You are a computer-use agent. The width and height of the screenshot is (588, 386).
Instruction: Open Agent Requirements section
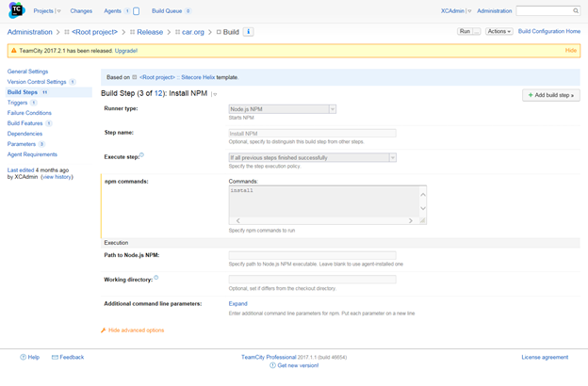coord(32,154)
